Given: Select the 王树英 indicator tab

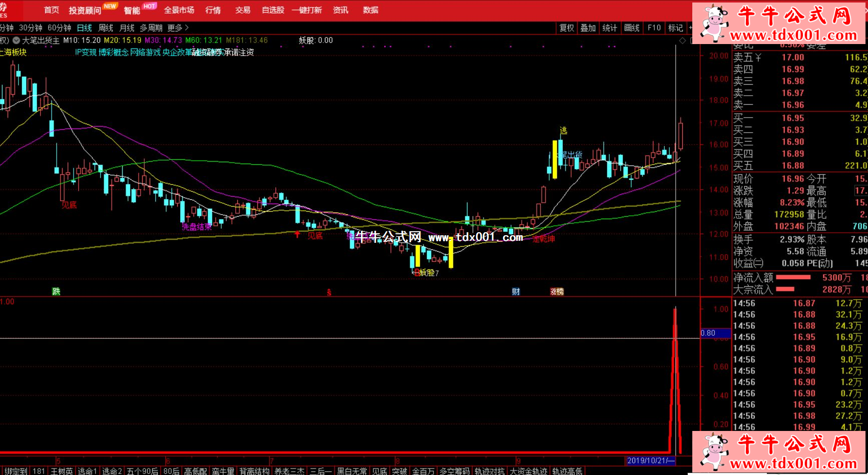Looking at the screenshot, I should click(x=62, y=471).
